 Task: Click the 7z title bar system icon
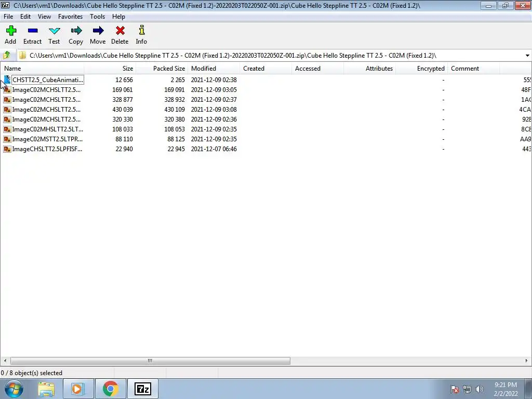(x=5, y=5)
